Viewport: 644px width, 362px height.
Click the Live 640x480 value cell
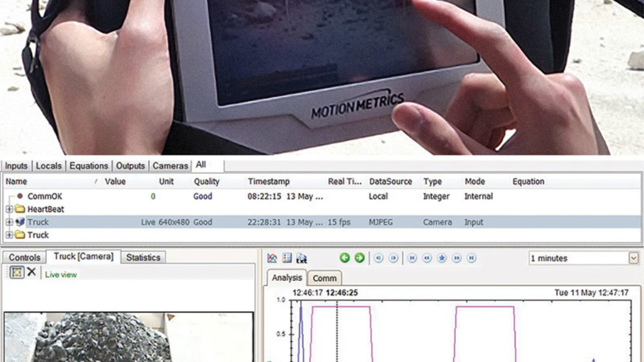tap(166, 222)
